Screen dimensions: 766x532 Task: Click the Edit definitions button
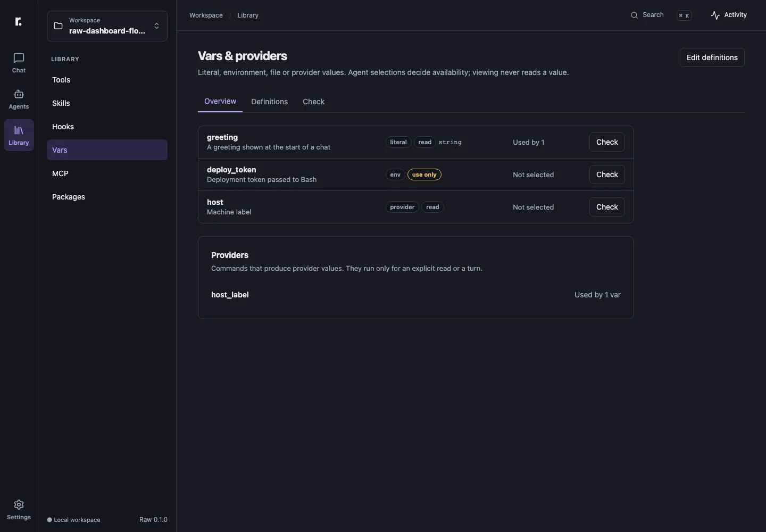712,57
